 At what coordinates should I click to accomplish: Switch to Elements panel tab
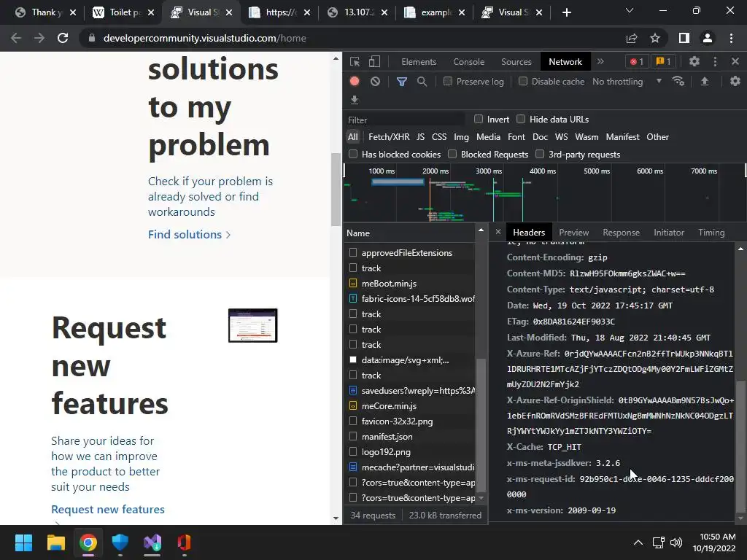(419, 61)
